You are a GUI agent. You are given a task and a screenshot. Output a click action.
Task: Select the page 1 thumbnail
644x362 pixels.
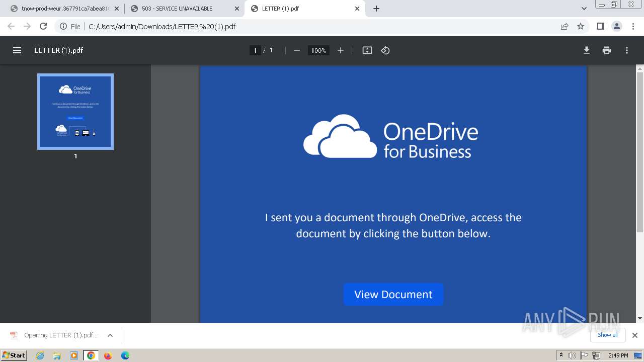pyautogui.click(x=75, y=112)
